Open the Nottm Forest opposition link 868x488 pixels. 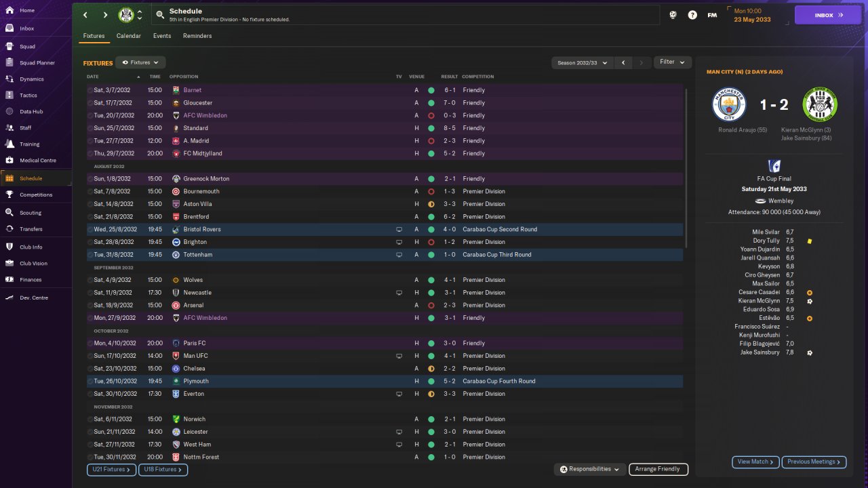coord(201,457)
